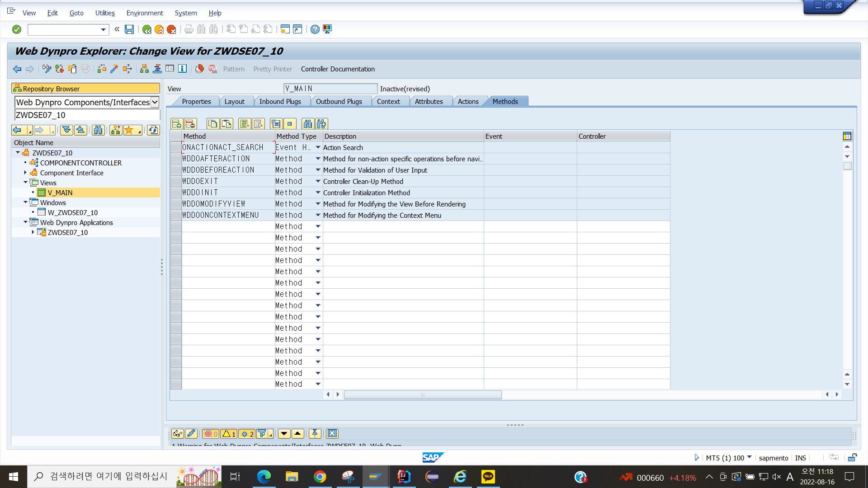Select the row marker for WDDOAFTERACTION
The image size is (868, 488).
pyautogui.click(x=176, y=159)
